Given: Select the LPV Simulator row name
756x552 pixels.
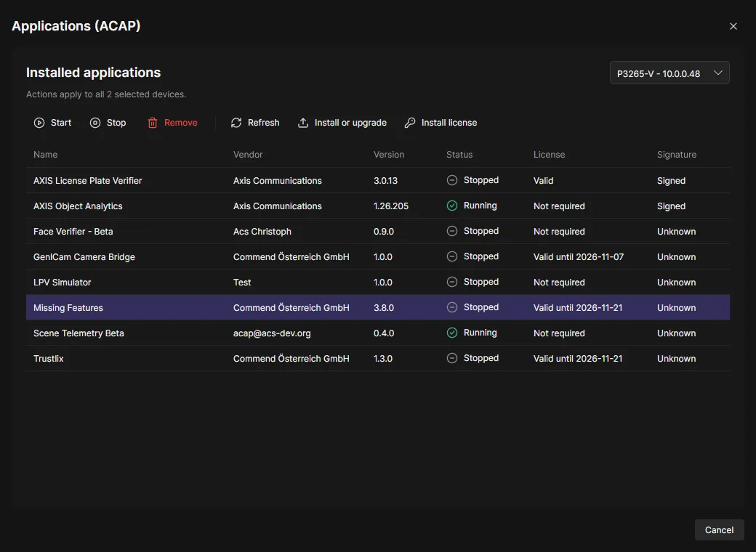Looking at the screenshot, I should click(63, 283).
